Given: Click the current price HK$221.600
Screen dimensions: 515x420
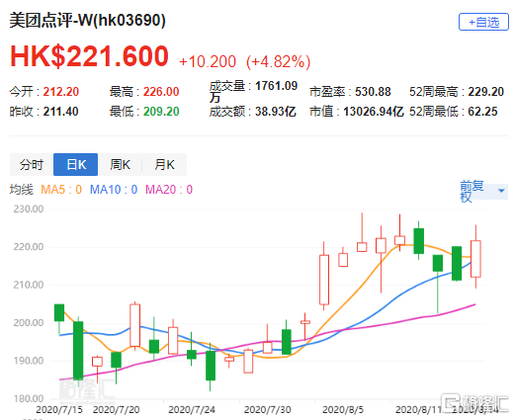Looking at the screenshot, I should [89, 56].
